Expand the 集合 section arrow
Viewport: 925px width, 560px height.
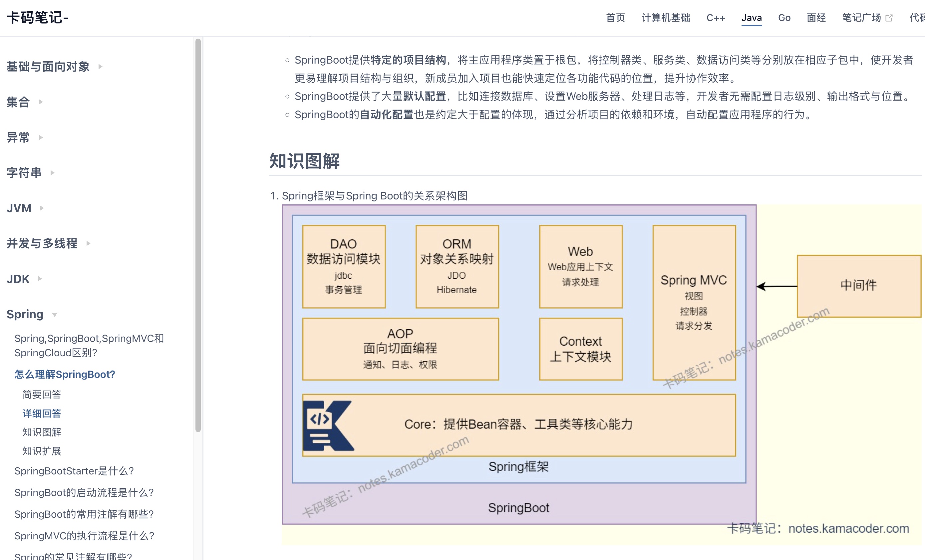point(41,102)
